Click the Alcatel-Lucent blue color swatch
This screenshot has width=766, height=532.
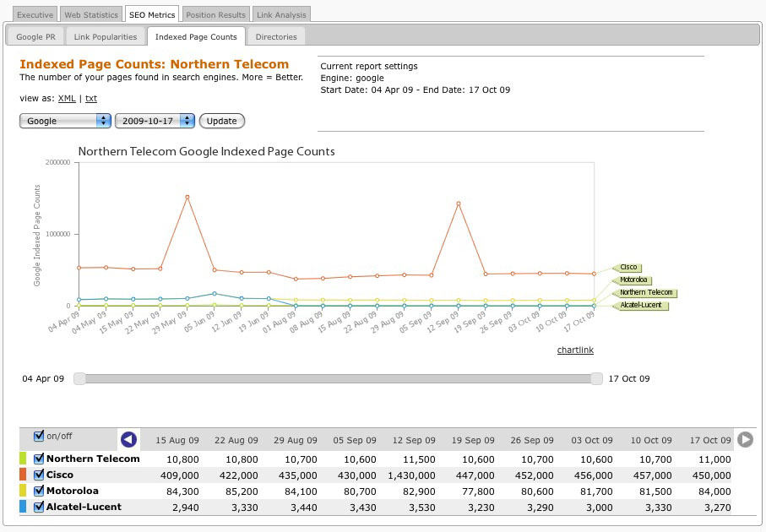click(23, 507)
